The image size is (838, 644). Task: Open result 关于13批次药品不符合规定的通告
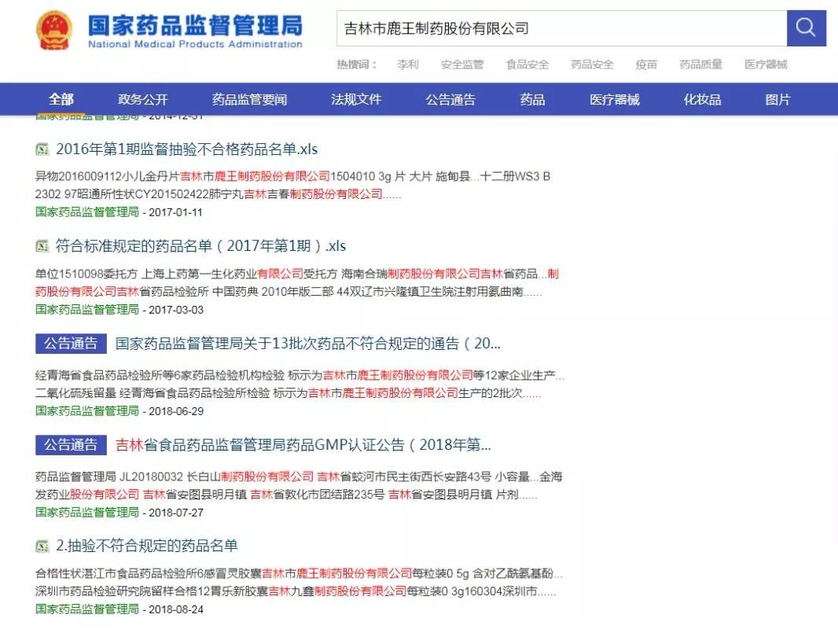pyautogui.click(x=308, y=343)
